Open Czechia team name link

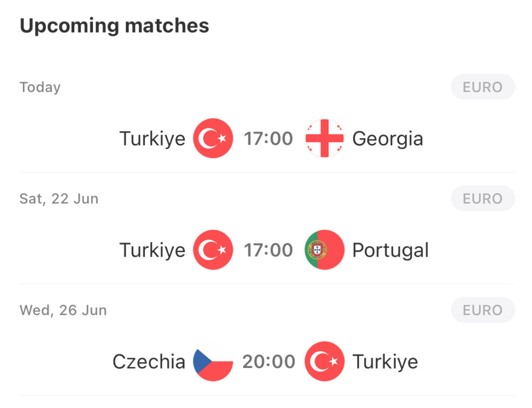click(149, 362)
